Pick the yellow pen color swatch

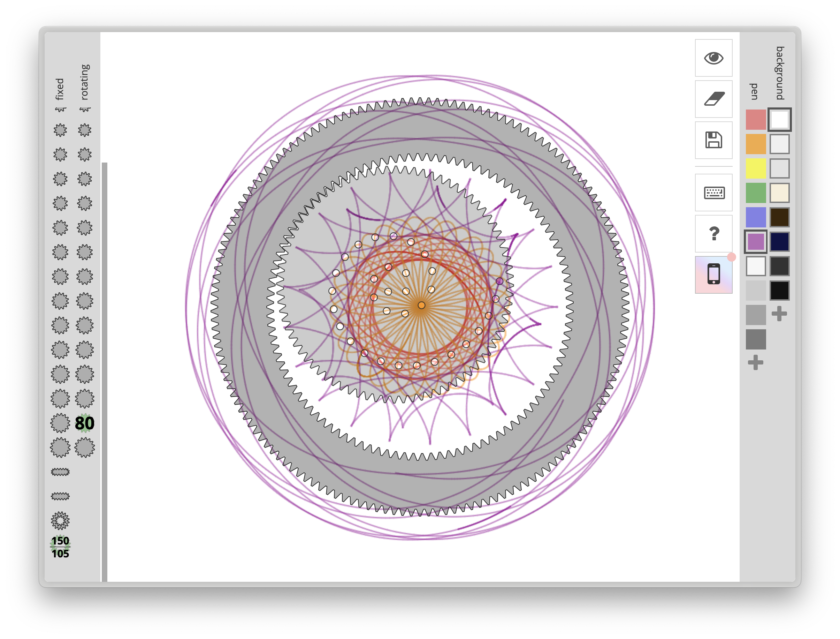[x=755, y=168]
